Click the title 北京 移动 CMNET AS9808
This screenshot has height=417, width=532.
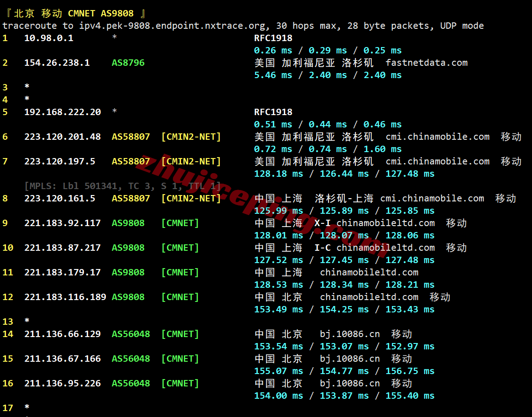pos(73,14)
